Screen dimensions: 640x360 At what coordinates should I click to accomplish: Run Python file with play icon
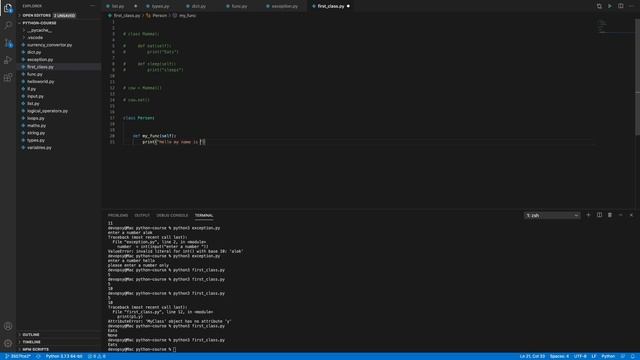click(610, 6)
